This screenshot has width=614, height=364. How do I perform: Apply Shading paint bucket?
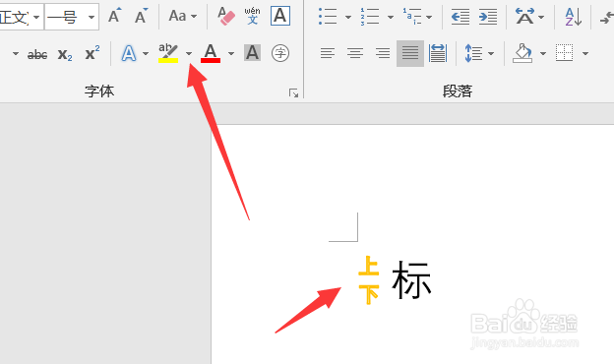(x=523, y=53)
